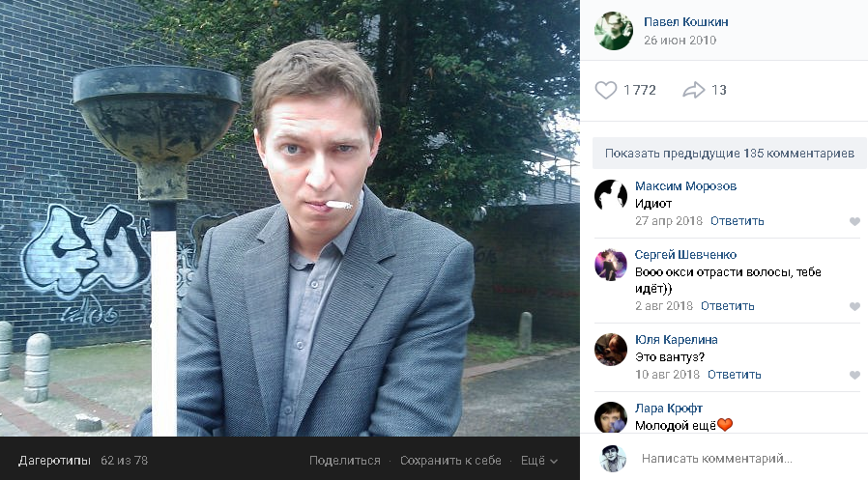Like the photo with the heart icon

tap(605, 90)
